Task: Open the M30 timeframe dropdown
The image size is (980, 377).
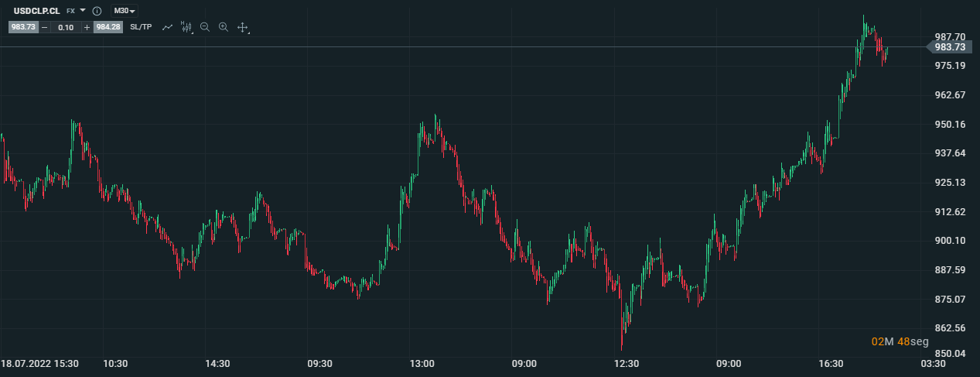Action: pos(124,11)
